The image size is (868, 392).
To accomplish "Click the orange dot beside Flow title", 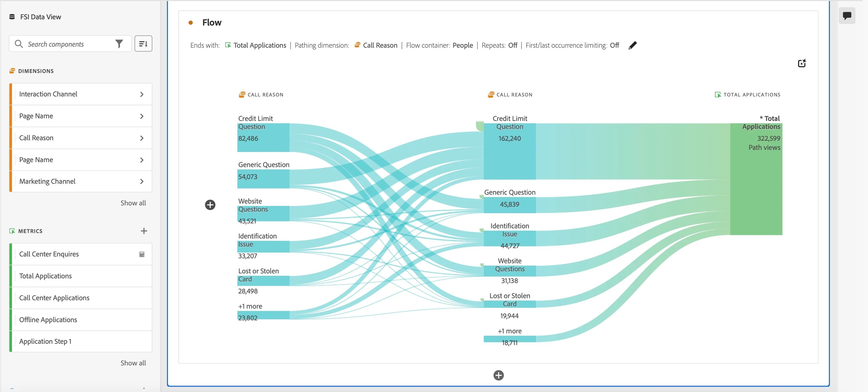I will pos(191,23).
